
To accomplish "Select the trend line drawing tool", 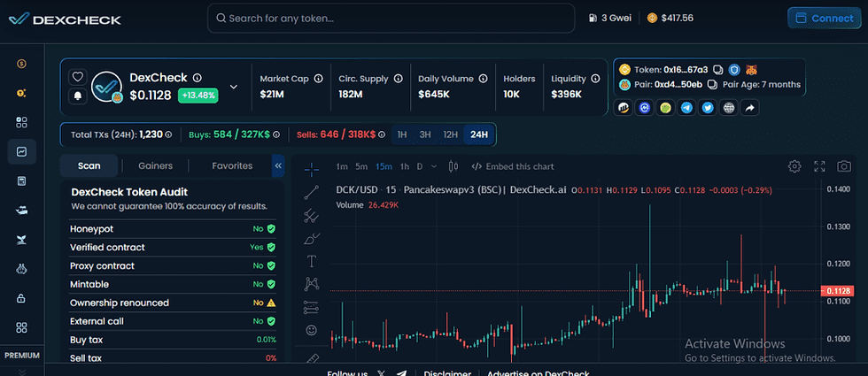I will pyautogui.click(x=312, y=193).
